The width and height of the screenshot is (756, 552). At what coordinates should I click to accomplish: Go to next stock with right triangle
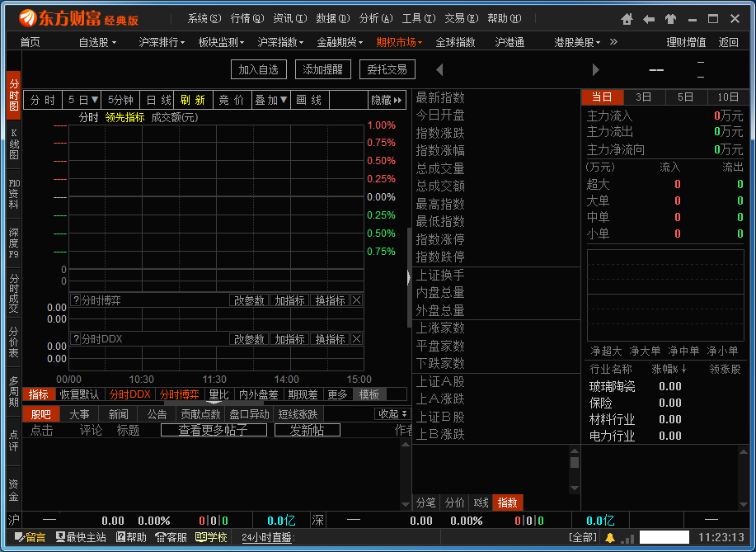point(596,70)
